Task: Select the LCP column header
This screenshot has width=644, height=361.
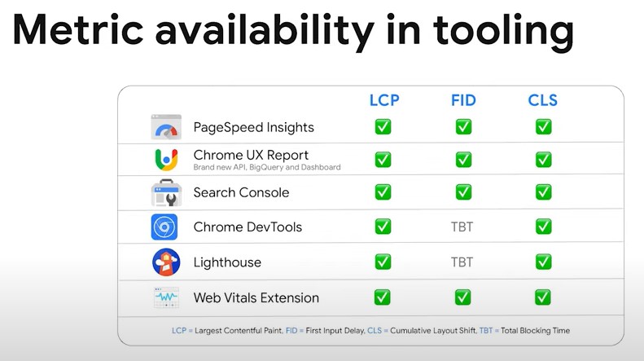Action: [384, 100]
